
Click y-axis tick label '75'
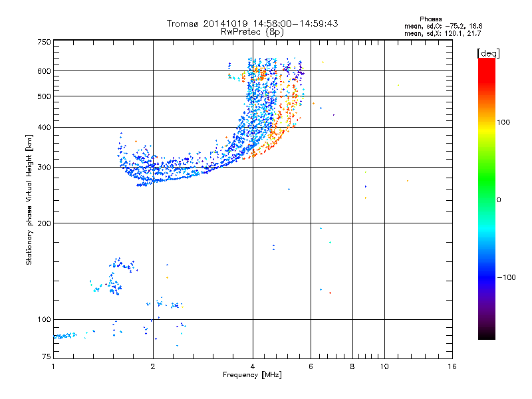click(x=47, y=356)
